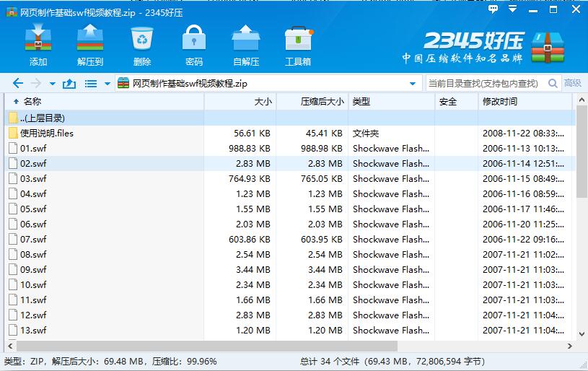The width and height of the screenshot is (588, 371).
Task: Select the file 03.swf
Action: 33,178
